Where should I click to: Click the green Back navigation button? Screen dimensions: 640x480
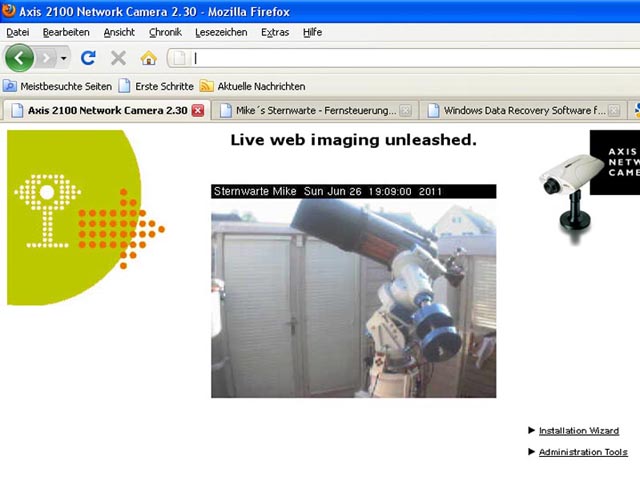(19, 58)
